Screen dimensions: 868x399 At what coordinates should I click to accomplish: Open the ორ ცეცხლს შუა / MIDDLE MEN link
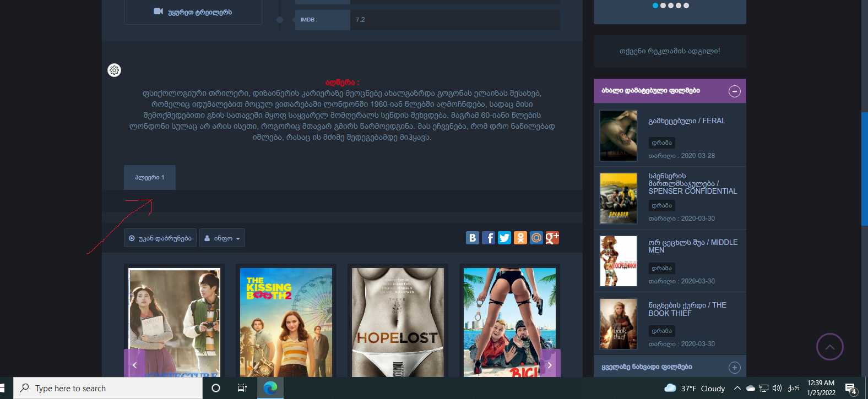[x=693, y=246]
